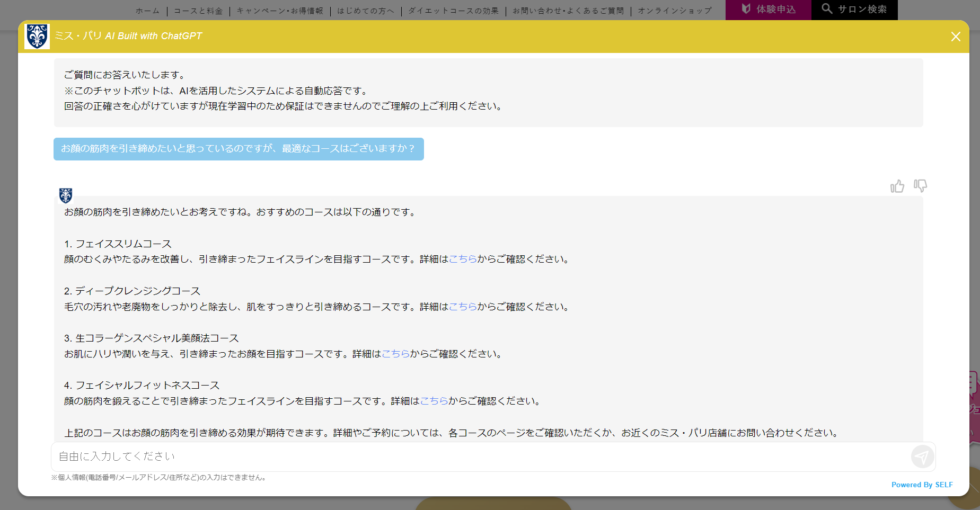Click the heading 1. フェイススリムコース
The height and width of the screenshot is (510, 980).
(118, 244)
